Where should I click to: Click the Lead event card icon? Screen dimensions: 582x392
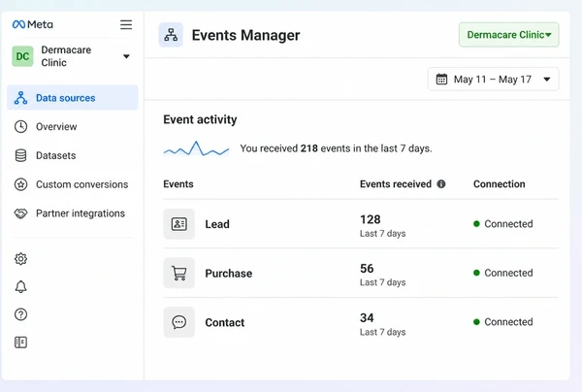coord(178,224)
